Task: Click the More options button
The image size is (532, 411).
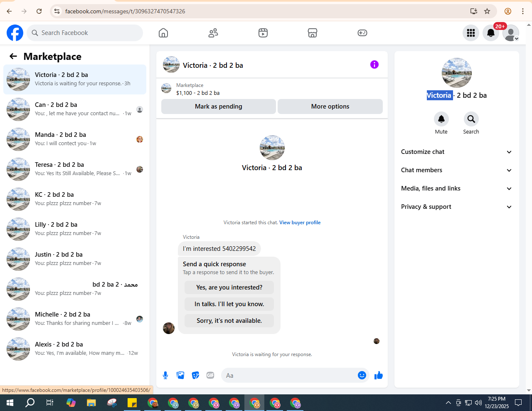Action: (330, 106)
